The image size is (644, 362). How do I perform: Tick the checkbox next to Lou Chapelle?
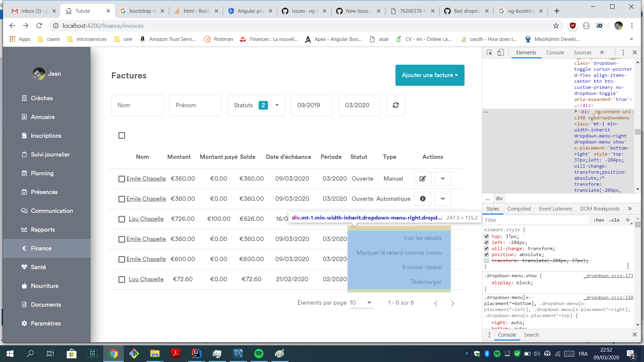[x=121, y=219]
